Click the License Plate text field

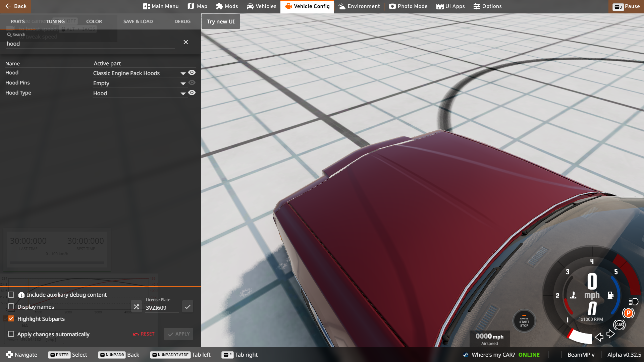tap(162, 308)
